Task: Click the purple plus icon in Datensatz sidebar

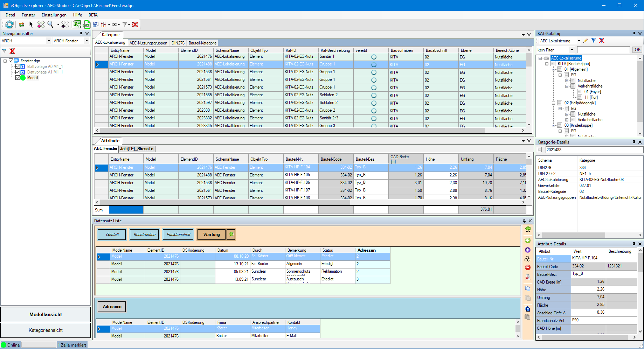Action: tap(528, 250)
